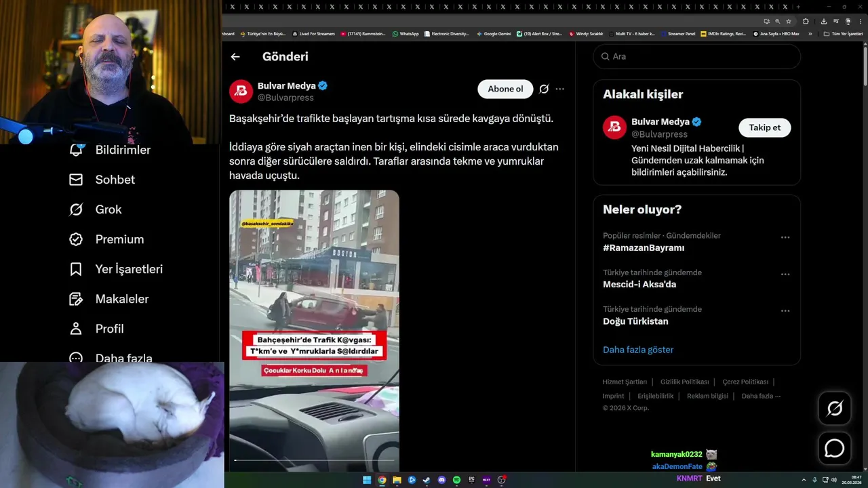Image resolution: width=868 pixels, height=488 pixels.
Task: Open the floating Grok button
Action: click(x=834, y=408)
